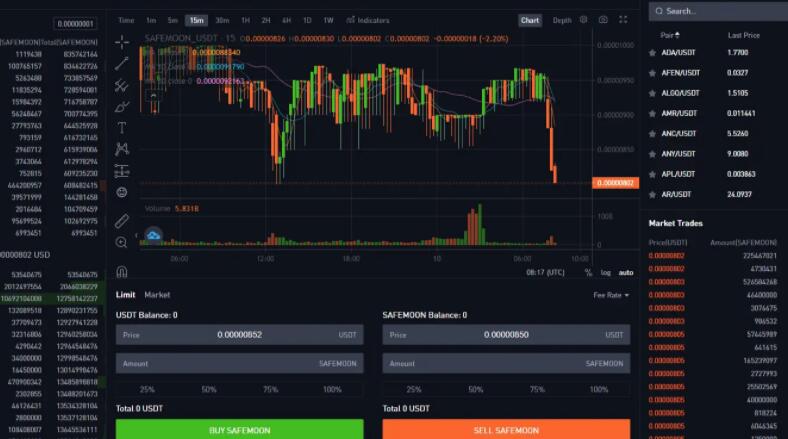Select the 30m timeframe
Viewport: 788px width, 439px height.
222,20
